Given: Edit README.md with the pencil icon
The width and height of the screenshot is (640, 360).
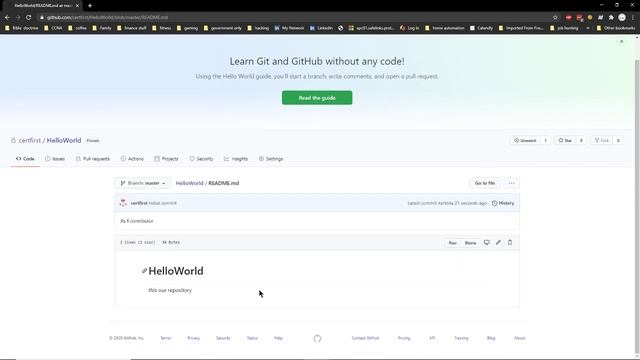Looking at the screenshot, I should tap(498, 242).
